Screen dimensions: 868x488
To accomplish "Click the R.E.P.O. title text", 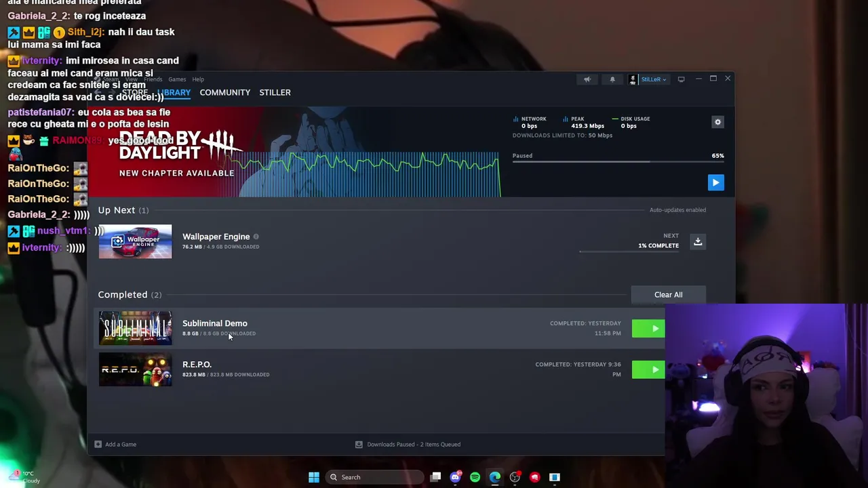I will [x=197, y=365].
